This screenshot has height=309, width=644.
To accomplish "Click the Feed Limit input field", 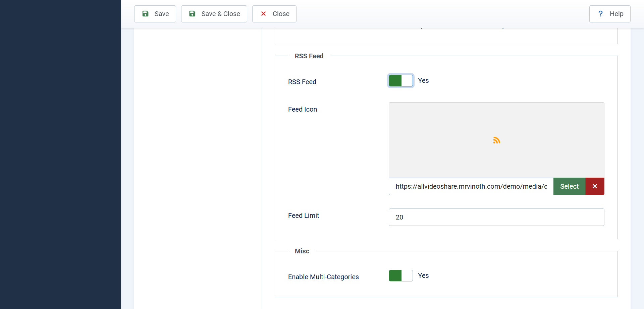I will click(496, 217).
